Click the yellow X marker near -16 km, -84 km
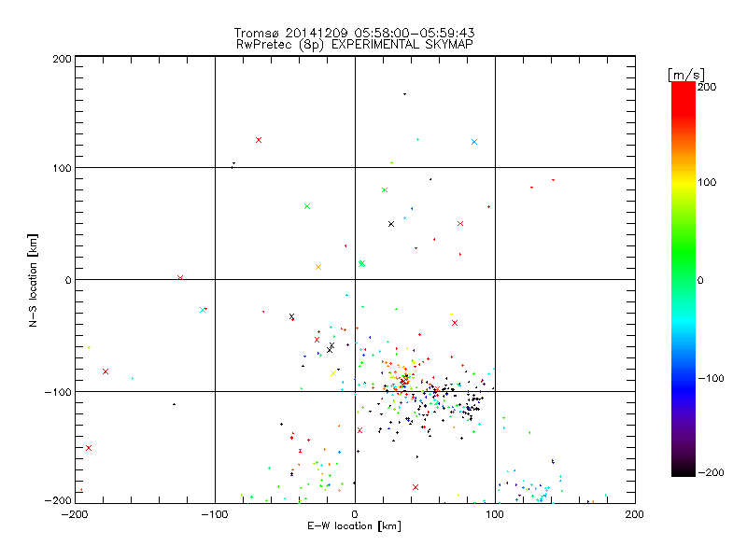This screenshot has width=747, height=560. pos(333,373)
